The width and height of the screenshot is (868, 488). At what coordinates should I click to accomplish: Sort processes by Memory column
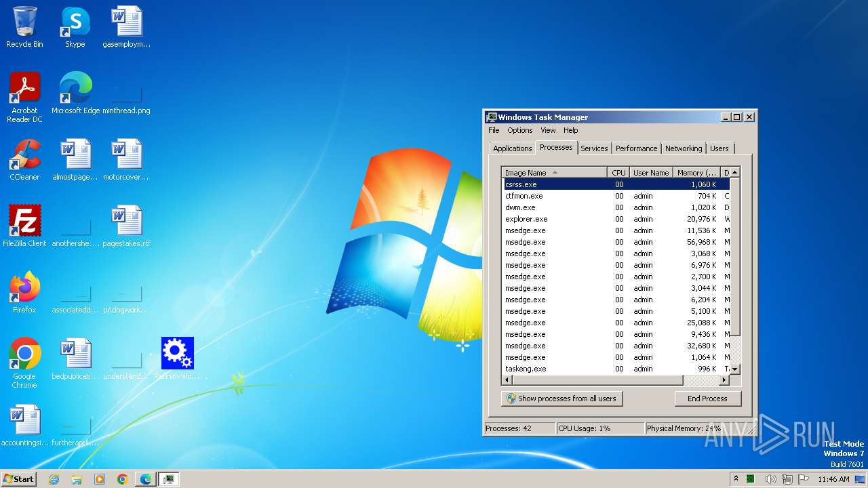pos(696,173)
